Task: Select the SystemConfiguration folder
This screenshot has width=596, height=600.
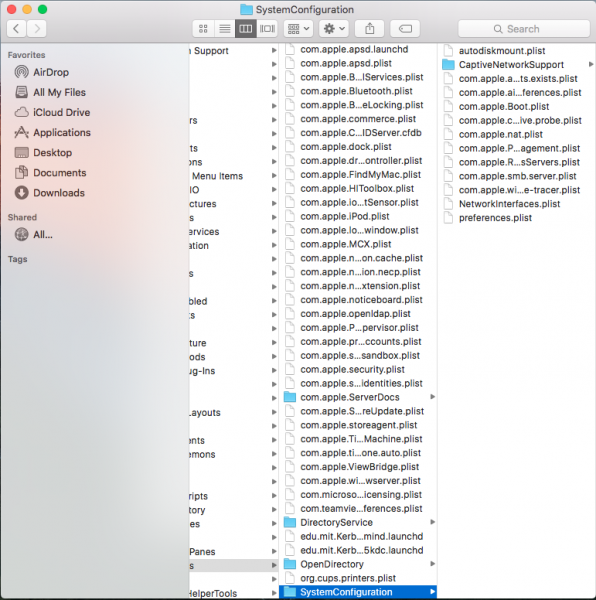Action: point(358,592)
